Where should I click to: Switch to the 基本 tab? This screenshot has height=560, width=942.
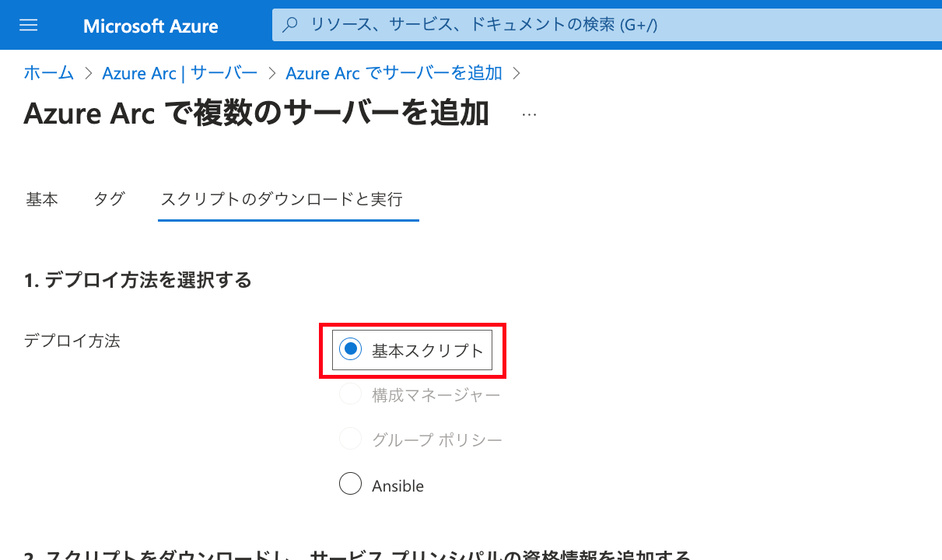42,199
